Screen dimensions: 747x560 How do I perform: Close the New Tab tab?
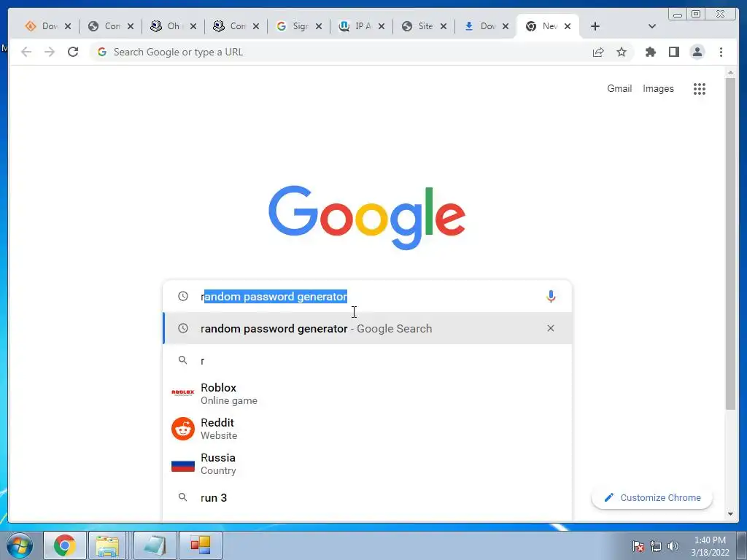pos(568,26)
